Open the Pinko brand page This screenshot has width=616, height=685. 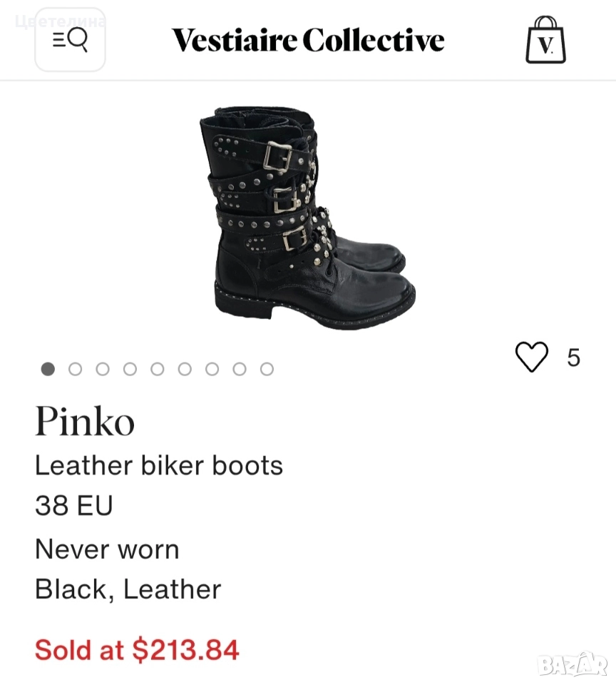click(x=85, y=422)
